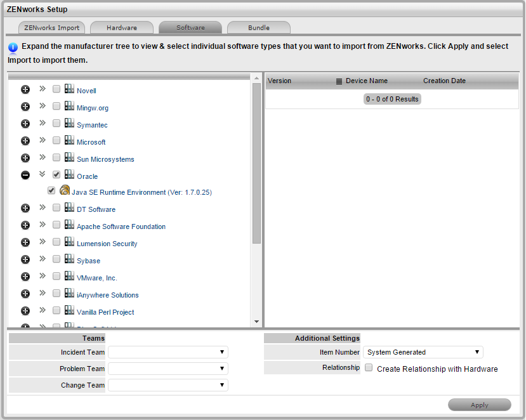Click the double chevron beside Microsoft

[x=43, y=140]
